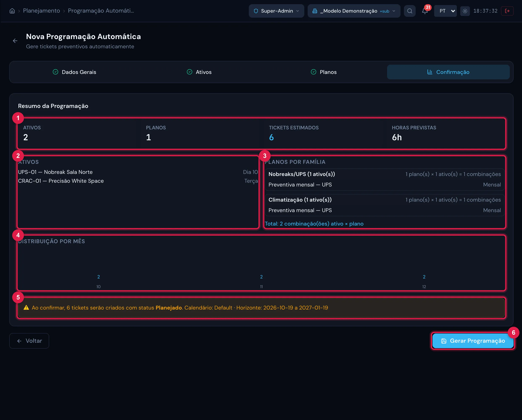Viewport: 522px width, 420px height.
Task: Click the Voltar button
Action: point(29,341)
